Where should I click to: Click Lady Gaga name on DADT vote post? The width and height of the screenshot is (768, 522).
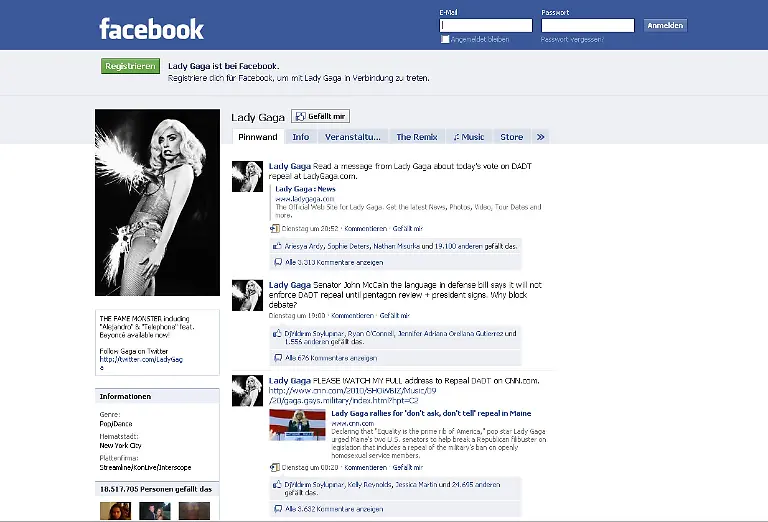point(289,166)
